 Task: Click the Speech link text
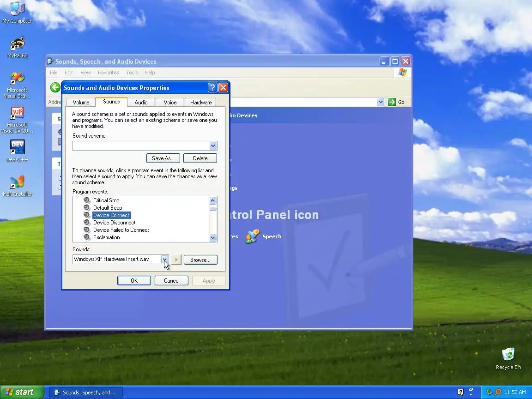272,236
